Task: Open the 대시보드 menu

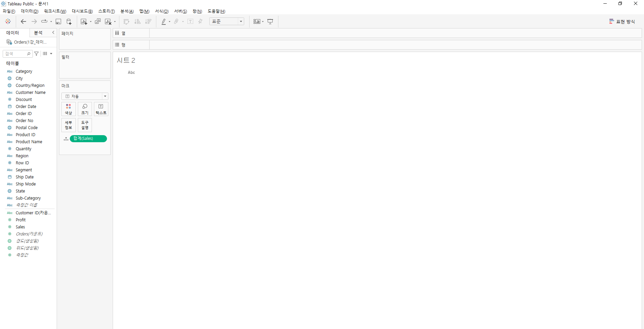Action: pos(82,11)
